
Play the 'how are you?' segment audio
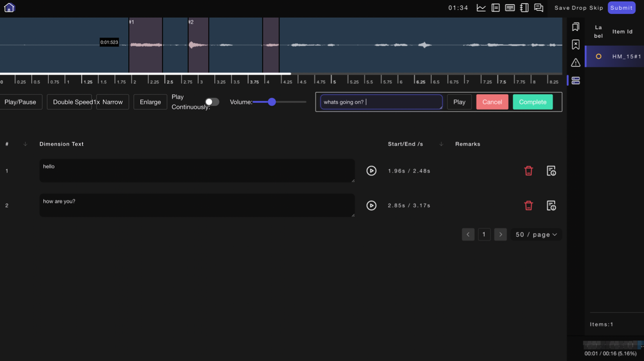click(x=371, y=206)
